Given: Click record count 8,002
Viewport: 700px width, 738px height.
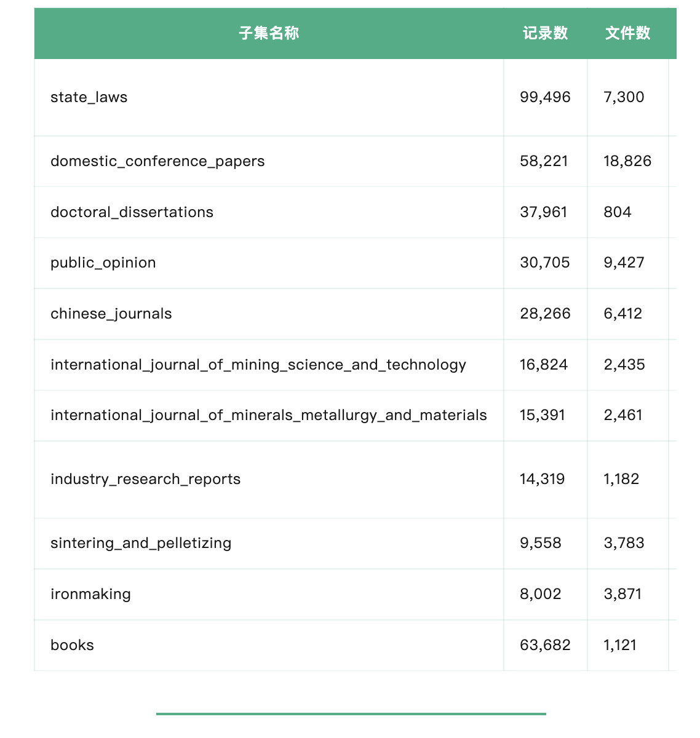Looking at the screenshot, I should (541, 594).
